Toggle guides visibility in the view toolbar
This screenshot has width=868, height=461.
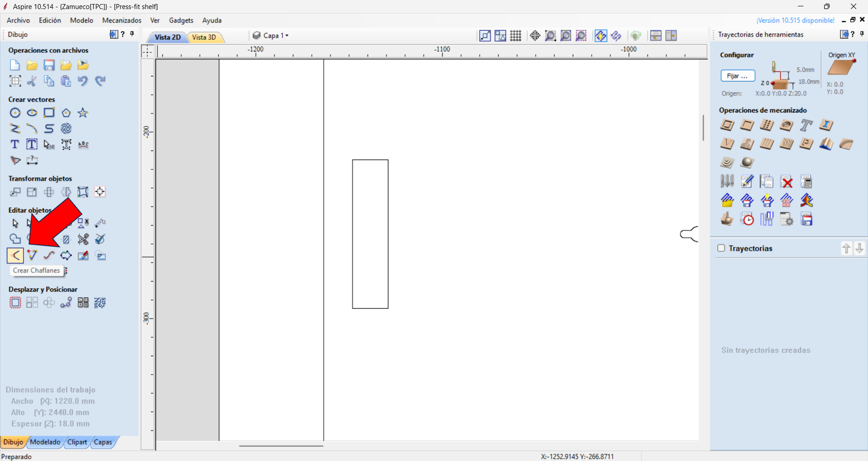point(500,36)
